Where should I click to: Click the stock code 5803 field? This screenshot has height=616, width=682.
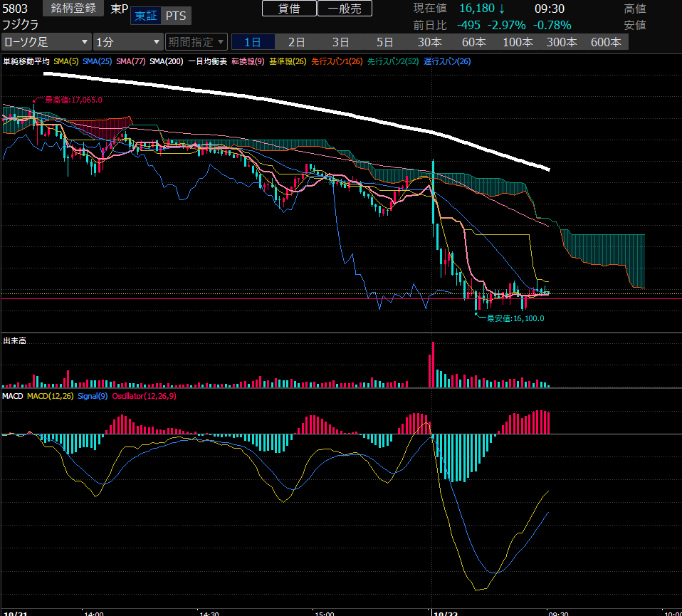(16, 9)
